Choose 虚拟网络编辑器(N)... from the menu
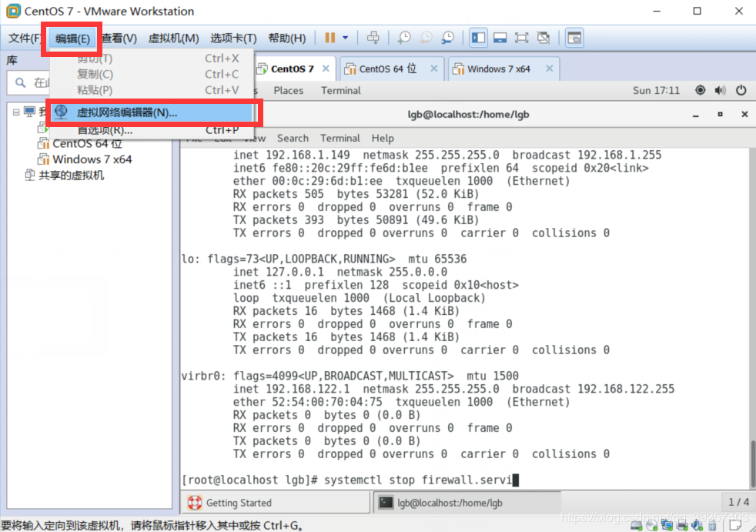The width and height of the screenshot is (756, 532). [152, 112]
